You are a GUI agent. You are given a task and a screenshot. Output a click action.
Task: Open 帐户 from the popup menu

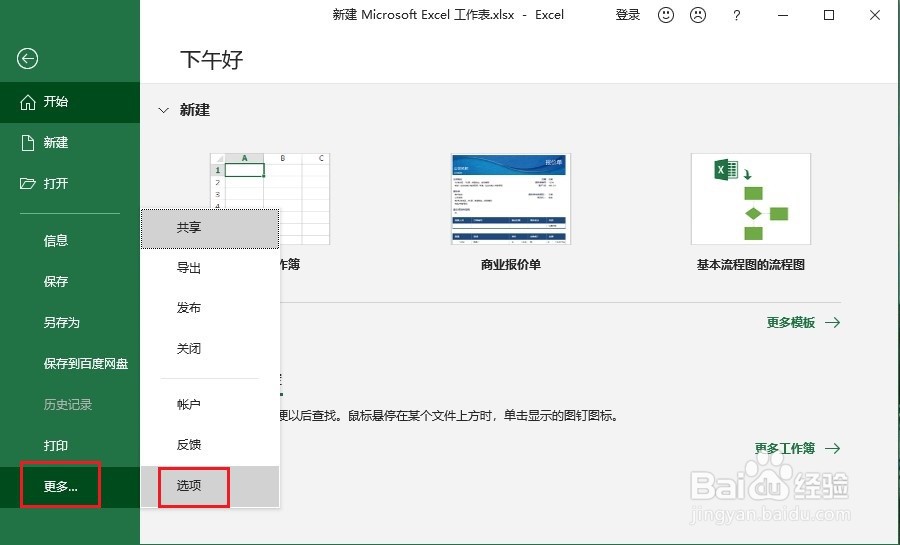point(210,404)
